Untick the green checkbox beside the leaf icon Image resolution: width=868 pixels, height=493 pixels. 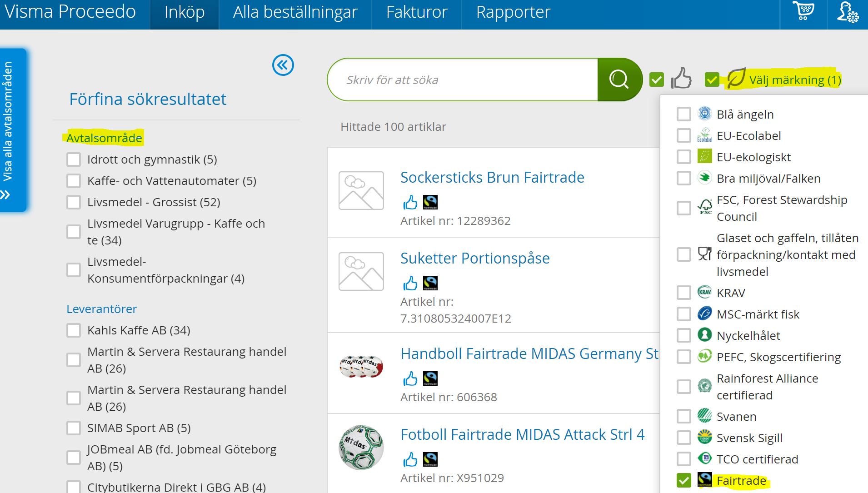click(x=712, y=80)
